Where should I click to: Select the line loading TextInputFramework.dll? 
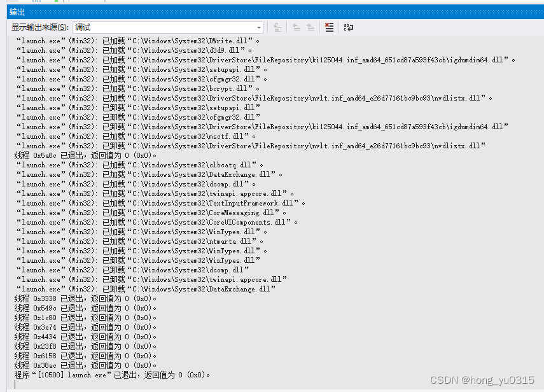click(160, 203)
